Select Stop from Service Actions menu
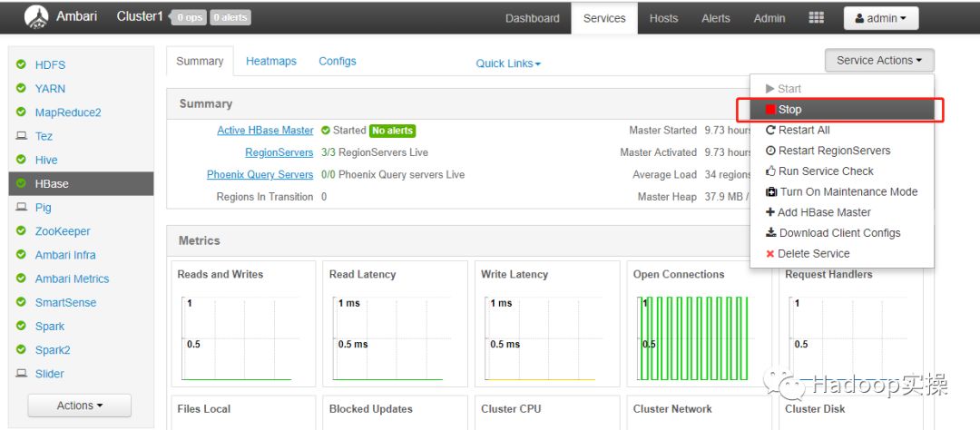Image resolution: width=980 pixels, height=430 pixels. tap(842, 110)
